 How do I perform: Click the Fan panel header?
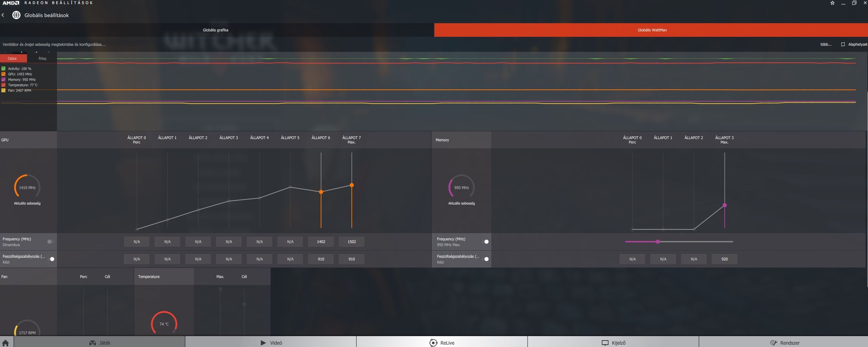pyautogui.click(x=28, y=277)
